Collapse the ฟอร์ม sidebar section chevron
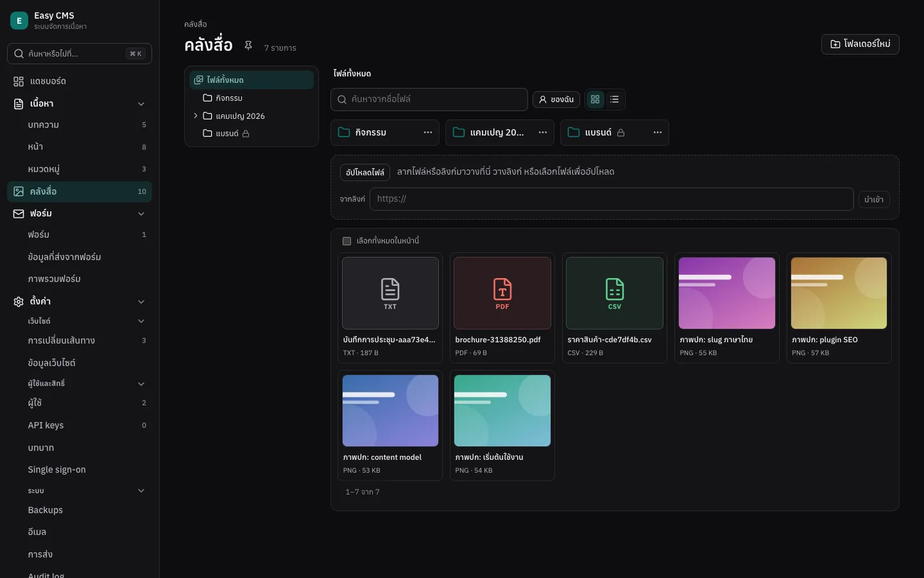Screen dimensions: 924x578 (141, 214)
